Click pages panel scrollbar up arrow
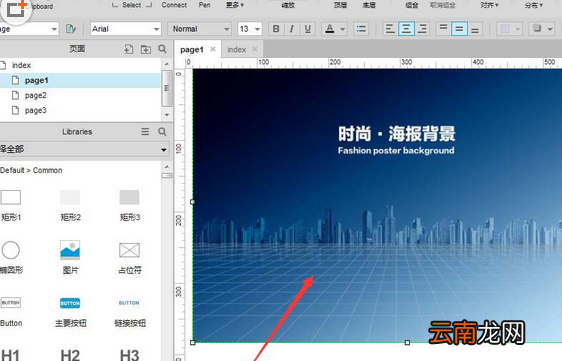This screenshot has width=562, height=361. (x=167, y=64)
